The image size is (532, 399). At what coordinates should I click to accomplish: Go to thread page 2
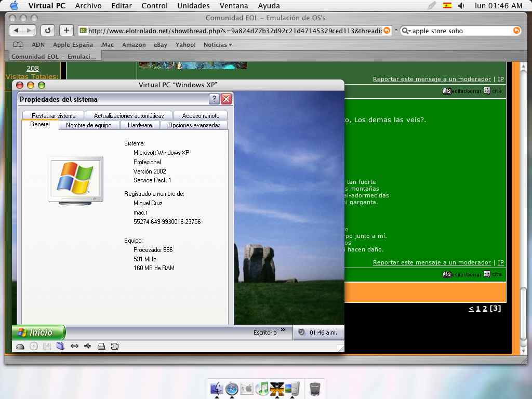tap(485, 309)
